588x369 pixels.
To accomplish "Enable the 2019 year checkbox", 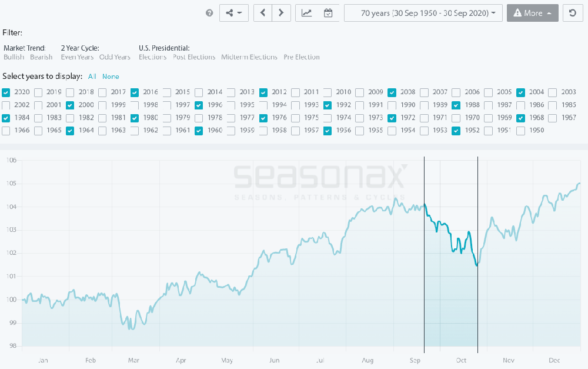I will coord(38,92).
